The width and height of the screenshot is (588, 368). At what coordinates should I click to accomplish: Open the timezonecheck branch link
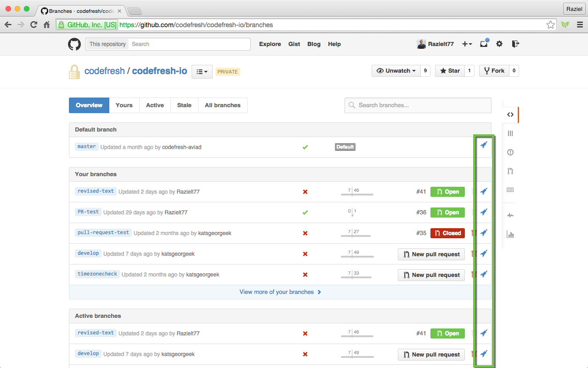[97, 274]
